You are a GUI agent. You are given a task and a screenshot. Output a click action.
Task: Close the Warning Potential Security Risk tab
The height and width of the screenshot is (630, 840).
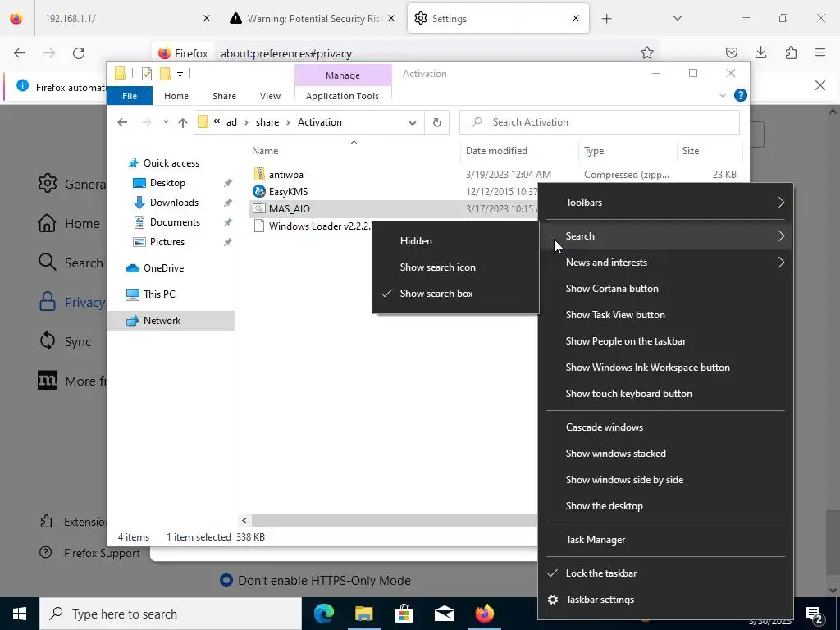point(391,18)
